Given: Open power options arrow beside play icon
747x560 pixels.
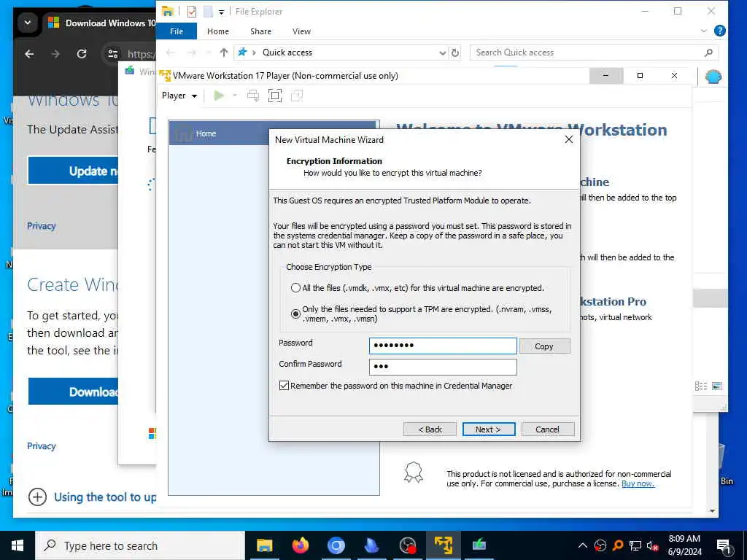Looking at the screenshot, I should (235, 96).
